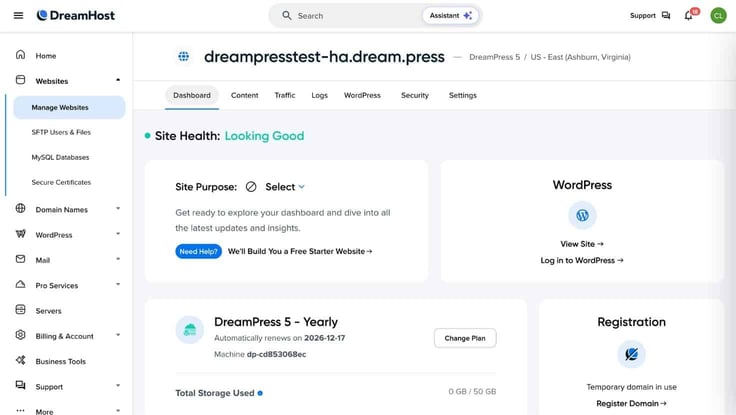Click the Need Help? badge
736x415 pixels.
pyautogui.click(x=198, y=251)
